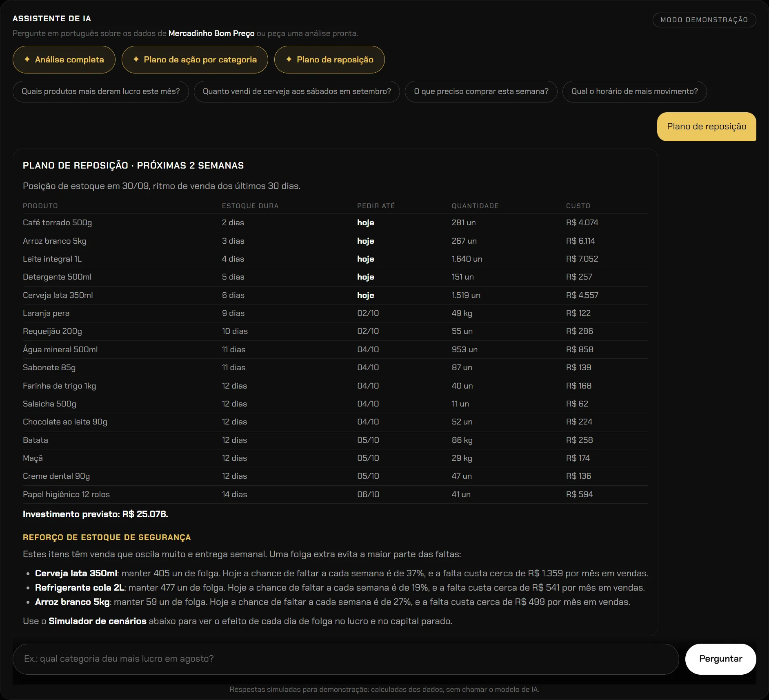The height and width of the screenshot is (700, 769).
Task: Focus the question input field
Action: click(x=346, y=659)
